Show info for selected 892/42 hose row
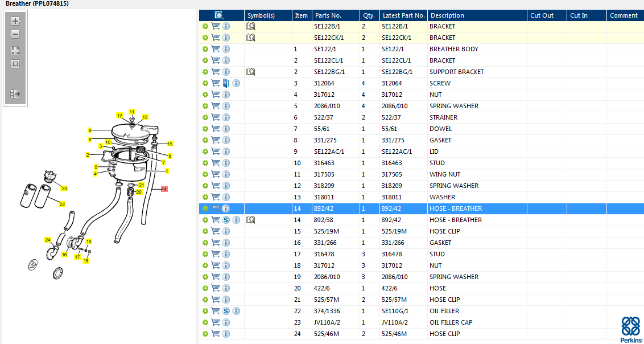 [x=226, y=209]
